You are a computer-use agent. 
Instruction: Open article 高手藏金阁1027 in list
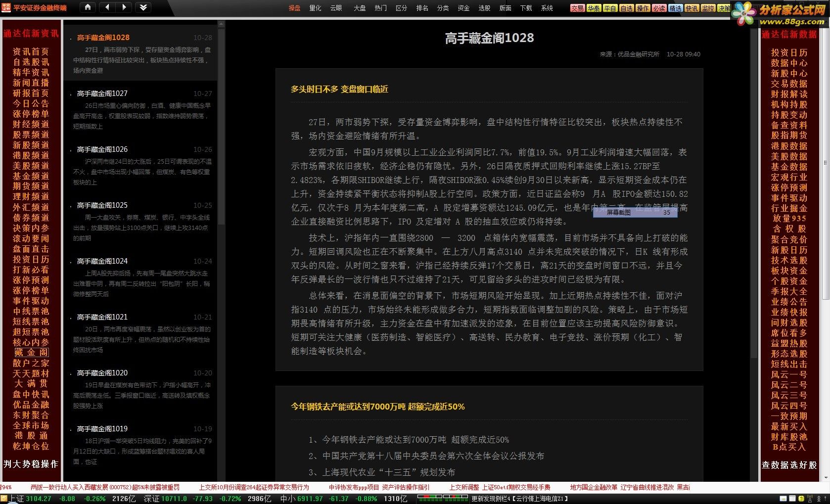pos(102,93)
